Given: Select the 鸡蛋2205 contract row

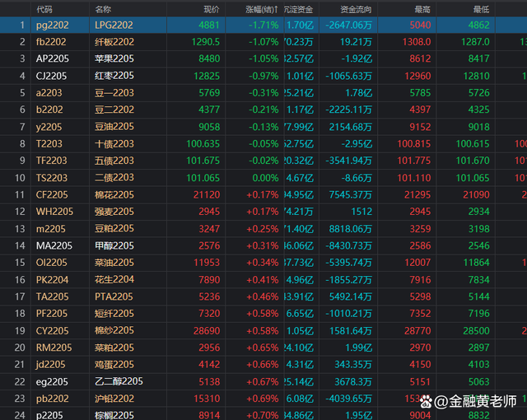Looking at the screenshot, I should [x=114, y=364].
